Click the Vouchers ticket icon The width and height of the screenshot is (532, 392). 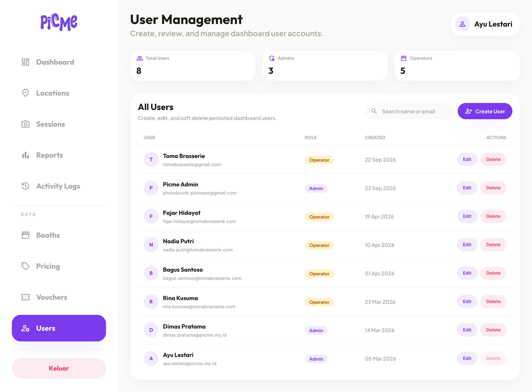(25, 297)
